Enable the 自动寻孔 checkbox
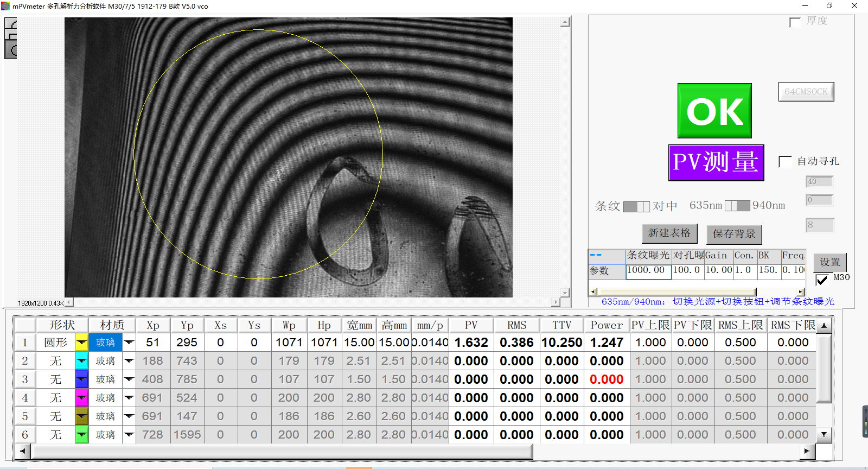868x469 pixels. (x=785, y=162)
